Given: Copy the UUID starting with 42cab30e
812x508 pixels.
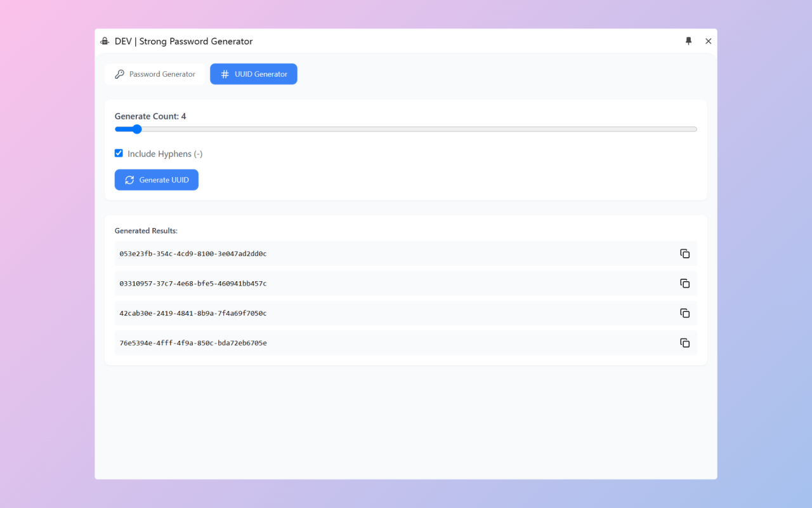Looking at the screenshot, I should pyautogui.click(x=684, y=313).
